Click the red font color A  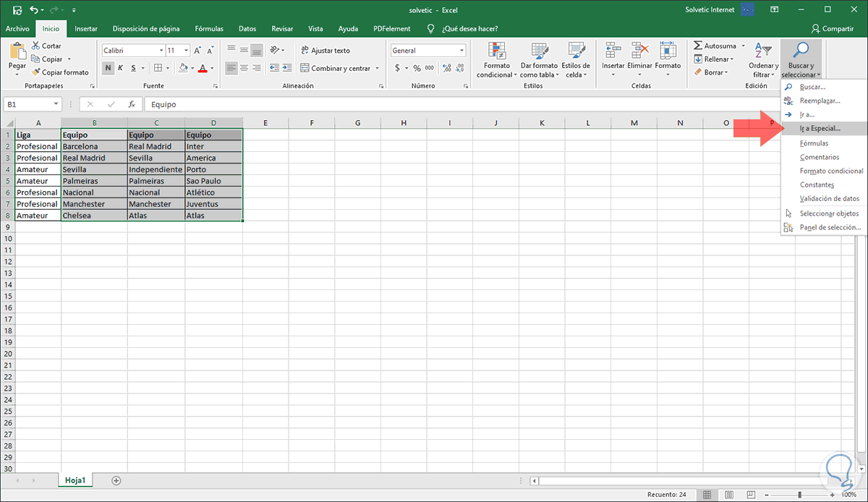tap(203, 68)
